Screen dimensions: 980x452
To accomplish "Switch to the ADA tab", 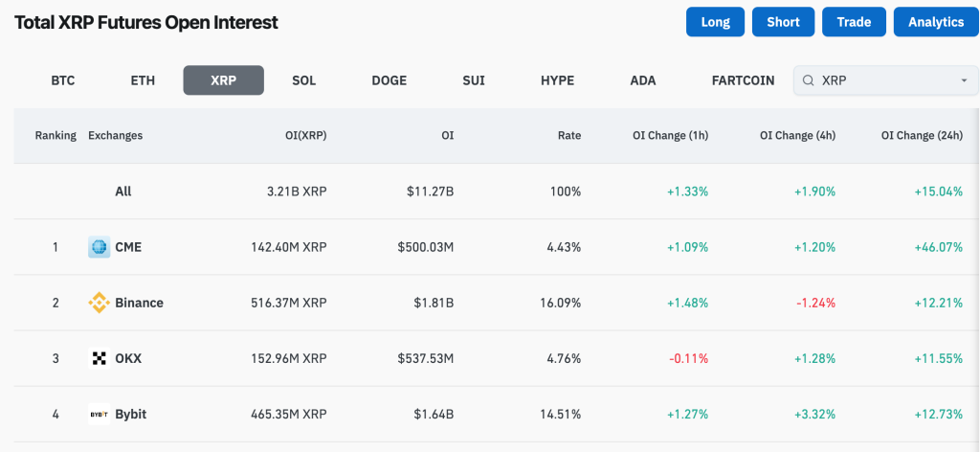I will pyautogui.click(x=643, y=80).
